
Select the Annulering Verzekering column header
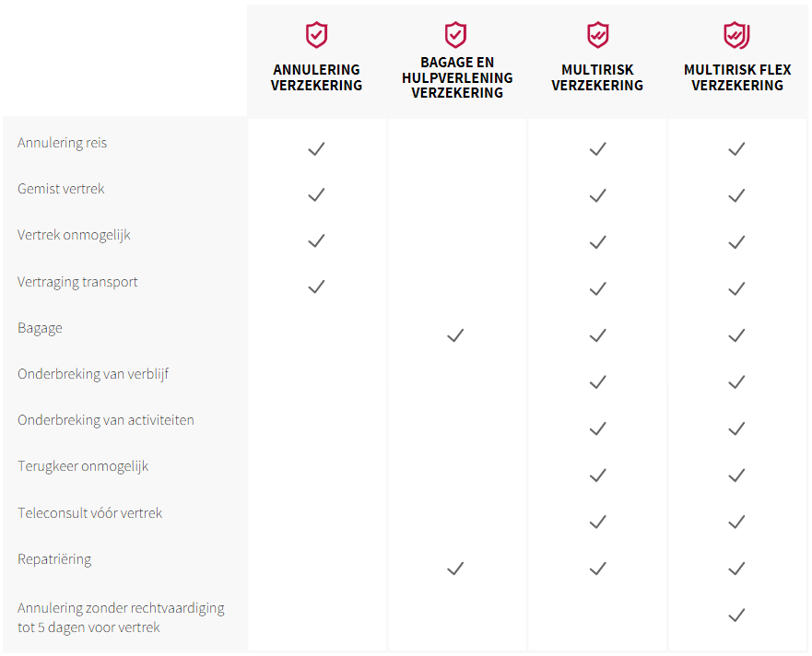pyautogui.click(x=316, y=77)
